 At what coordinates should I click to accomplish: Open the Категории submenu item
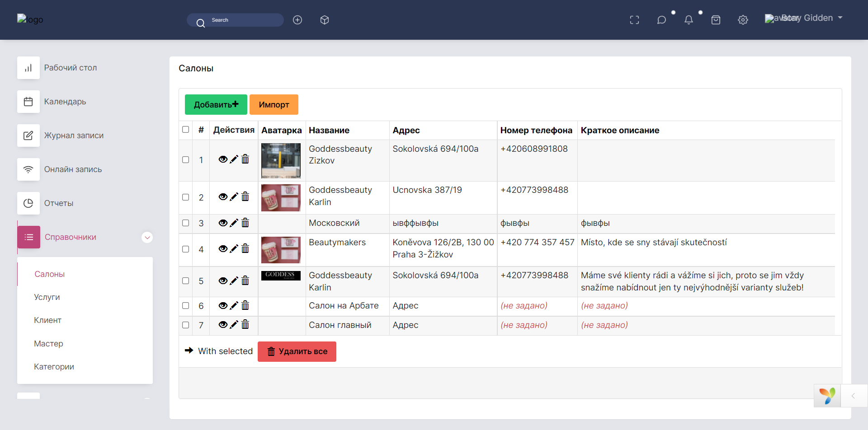[x=54, y=367]
